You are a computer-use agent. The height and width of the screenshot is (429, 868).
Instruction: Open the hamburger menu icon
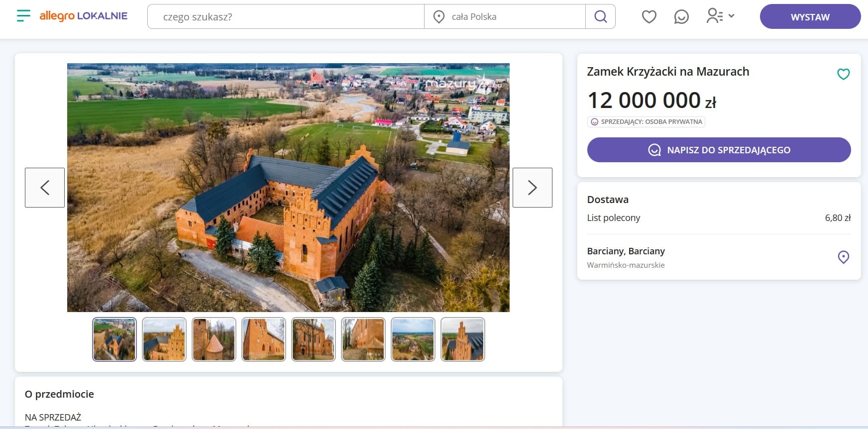click(23, 16)
